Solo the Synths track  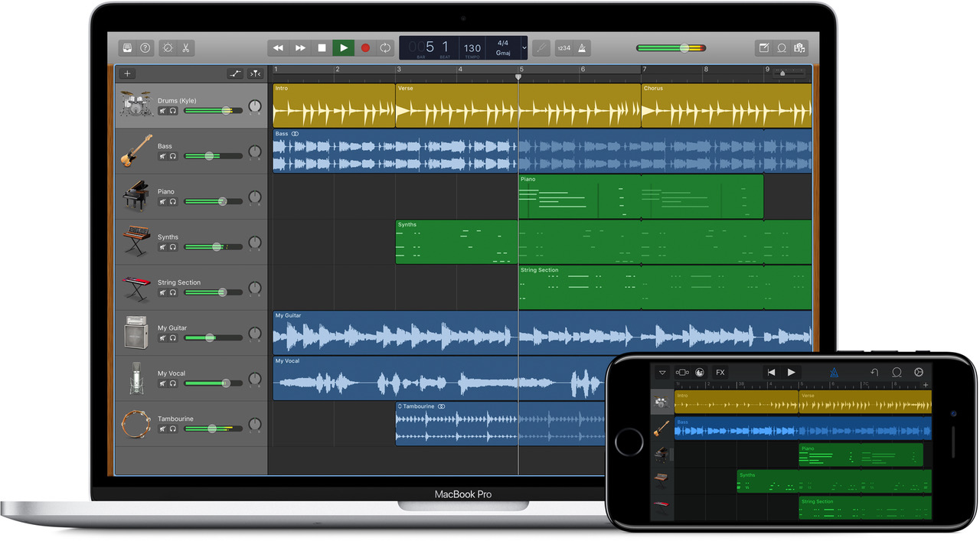(173, 246)
